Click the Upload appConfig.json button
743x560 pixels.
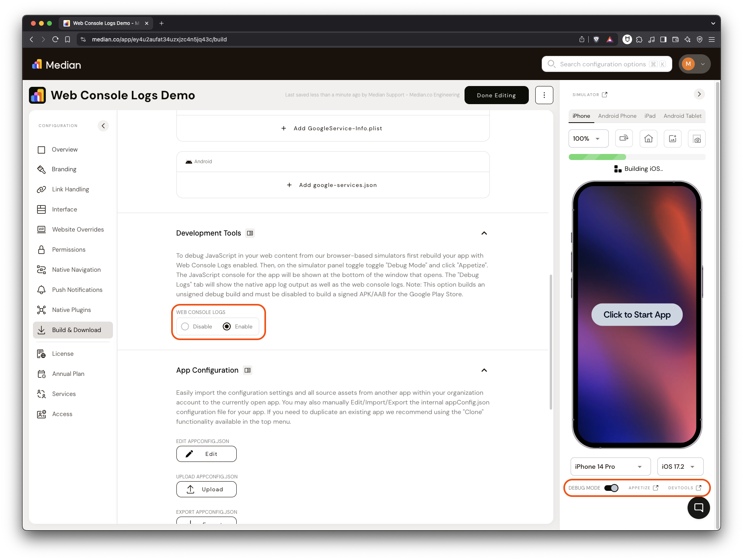[207, 489]
